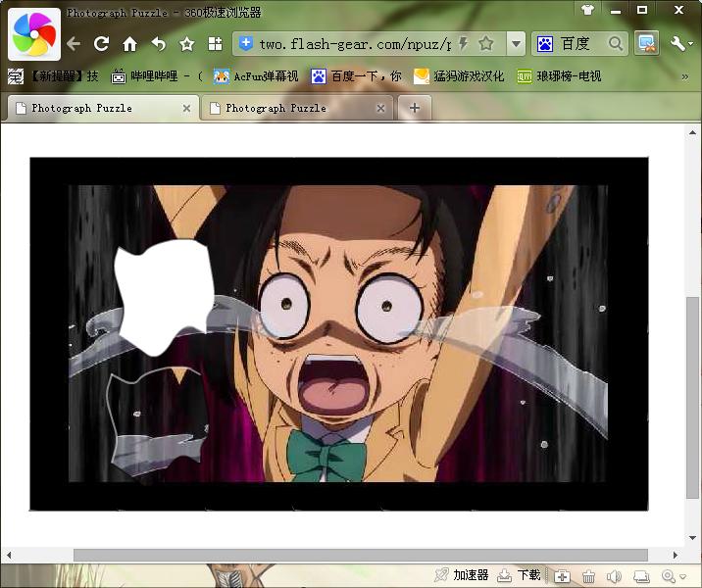
Task: Go to the browser home page
Action: (129, 44)
